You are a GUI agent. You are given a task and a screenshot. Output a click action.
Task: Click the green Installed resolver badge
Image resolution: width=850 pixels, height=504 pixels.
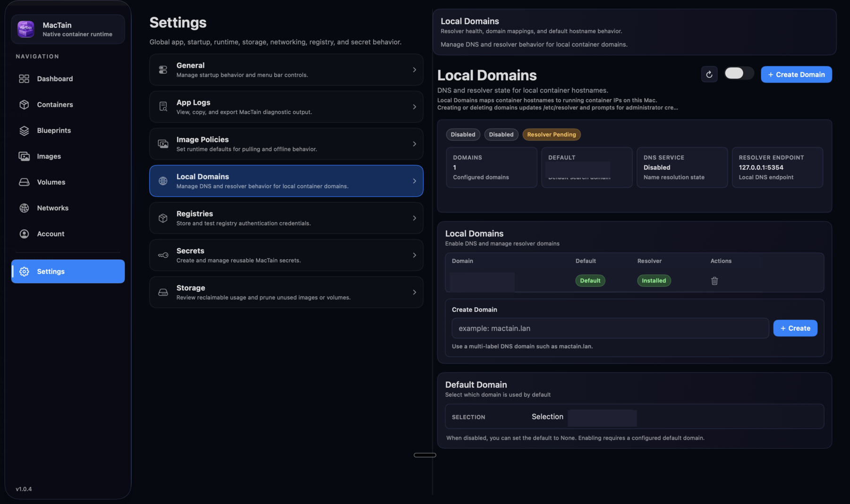pyautogui.click(x=654, y=281)
